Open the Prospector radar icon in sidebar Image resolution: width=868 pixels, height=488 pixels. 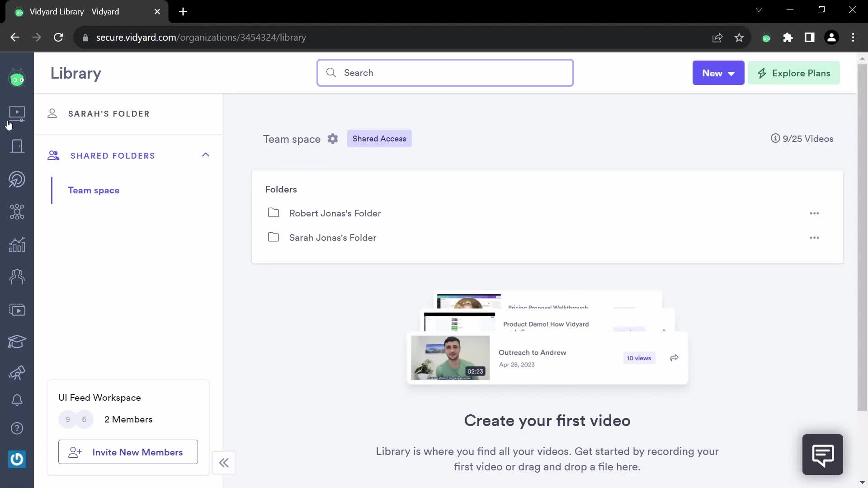[x=17, y=179]
